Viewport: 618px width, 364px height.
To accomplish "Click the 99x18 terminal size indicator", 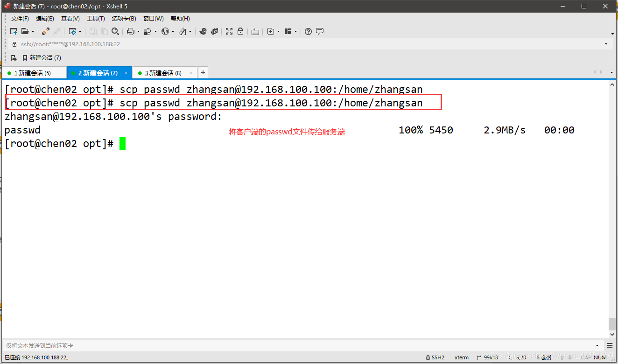I will click(x=488, y=357).
